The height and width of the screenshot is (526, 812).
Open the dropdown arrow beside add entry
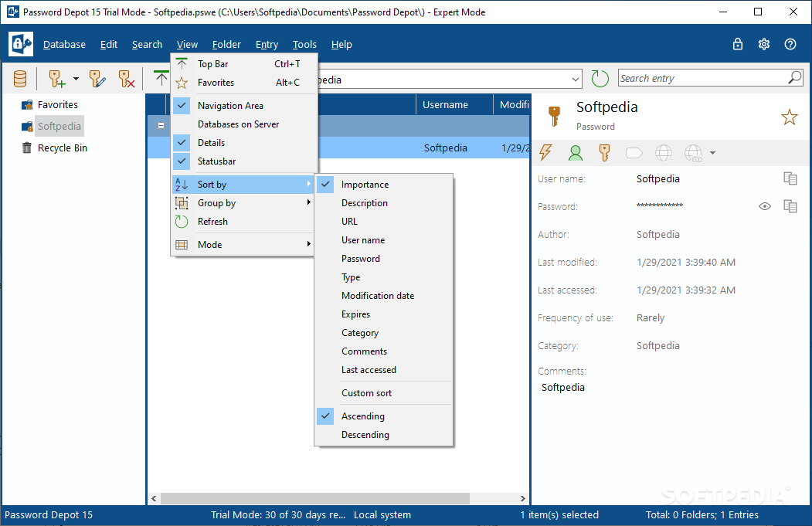coord(76,79)
